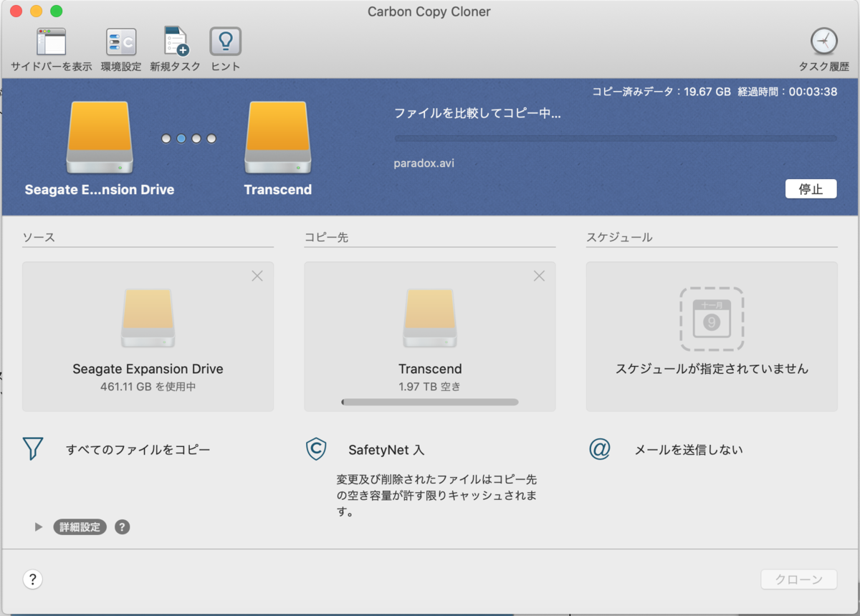Click the Seagate drive icon in the blue banner
This screenshot has height=616, width=860.
click(x=100, y=138)
